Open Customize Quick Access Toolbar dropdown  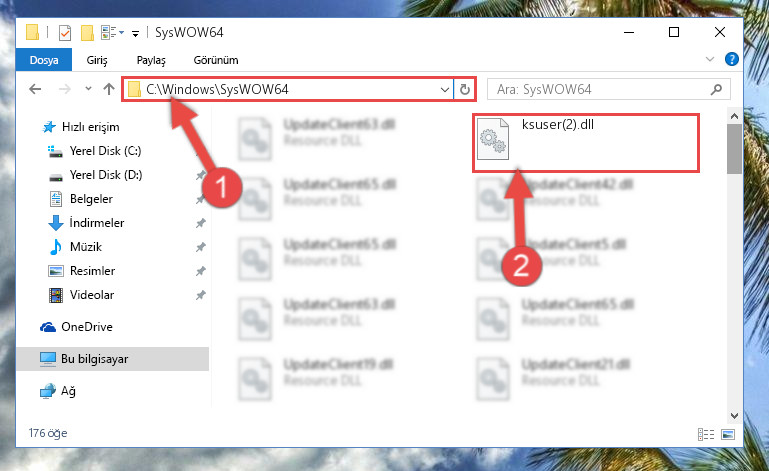click(x=135, y=33)
